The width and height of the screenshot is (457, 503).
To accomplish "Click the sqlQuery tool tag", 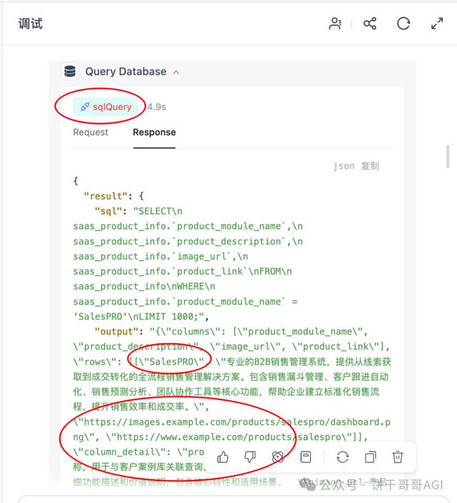I will click(106, 107).
